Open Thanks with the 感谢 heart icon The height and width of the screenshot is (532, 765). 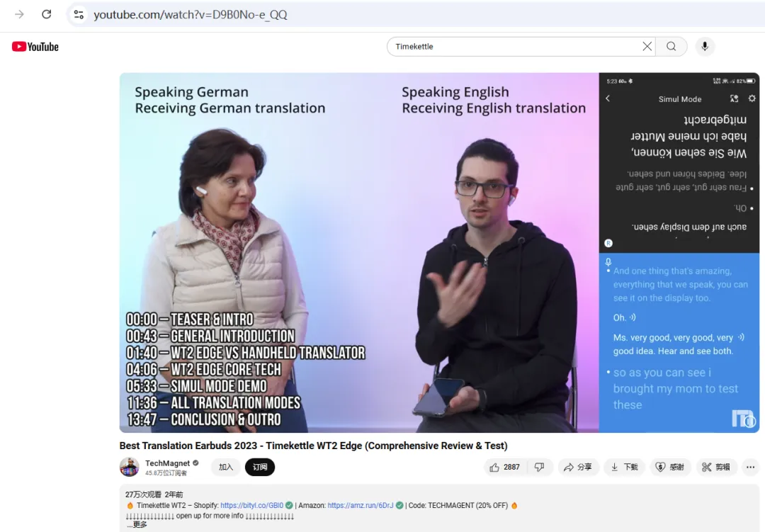tap(670, 467)
